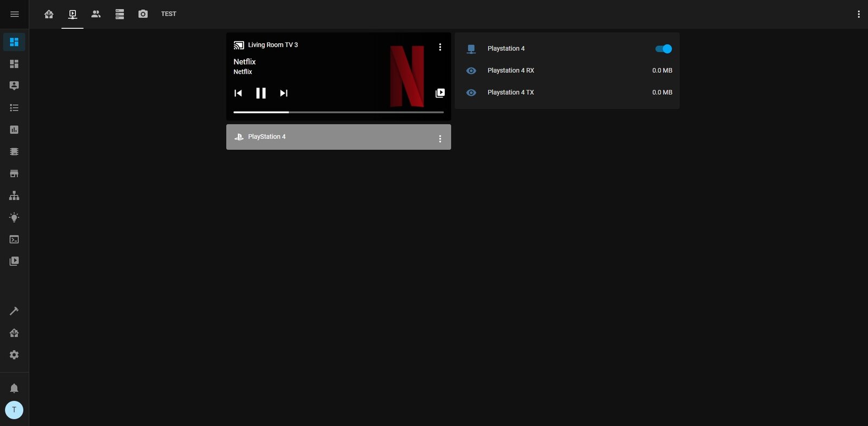Select the media view tab
Image resolution: width=868 pixels, height=426 pixels.
(72, 14)
